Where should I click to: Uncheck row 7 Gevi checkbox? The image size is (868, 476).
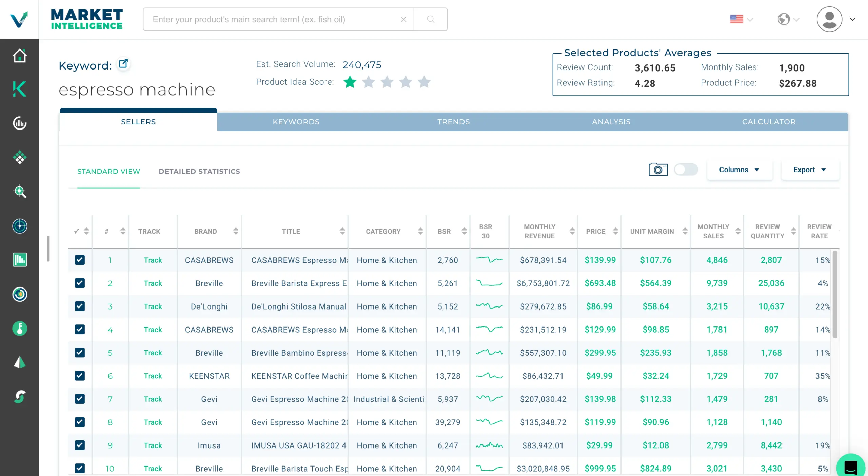coord(80,399)
